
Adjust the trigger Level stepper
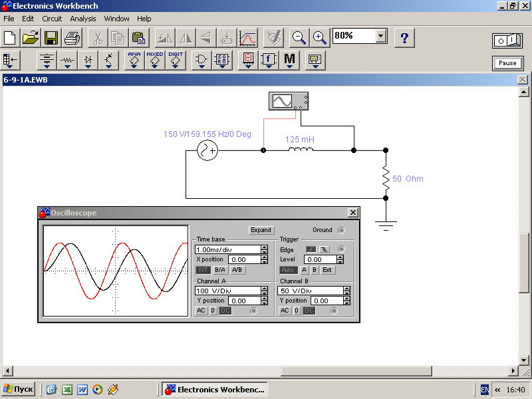(x=340, y=259)
